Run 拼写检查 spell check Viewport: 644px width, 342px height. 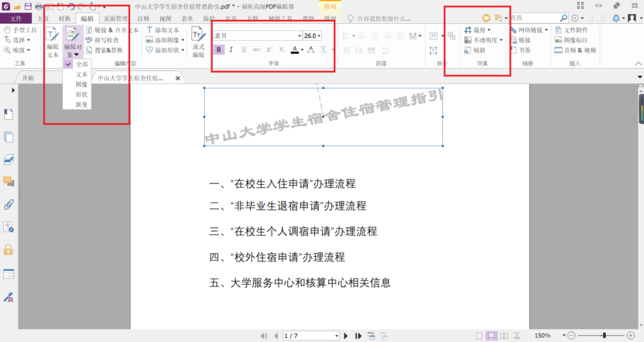(x=103, y=40)
